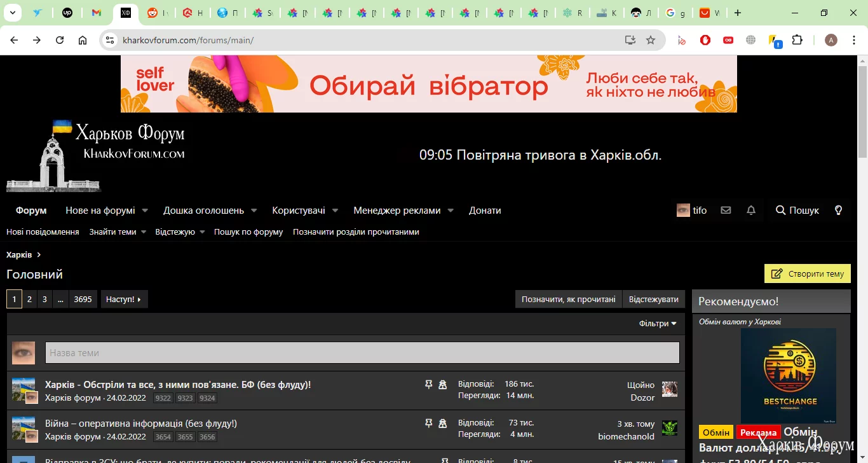868x463 pixels.
Task: Click the browser forward arrow
Action: [x=37, y=40]
